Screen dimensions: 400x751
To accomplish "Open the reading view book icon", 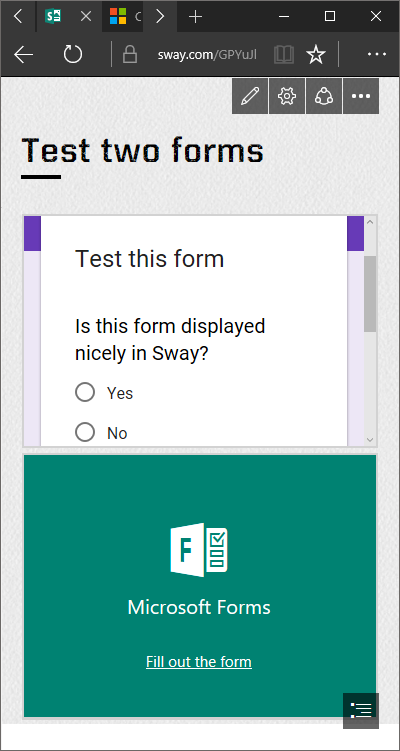I will (284, 56).
